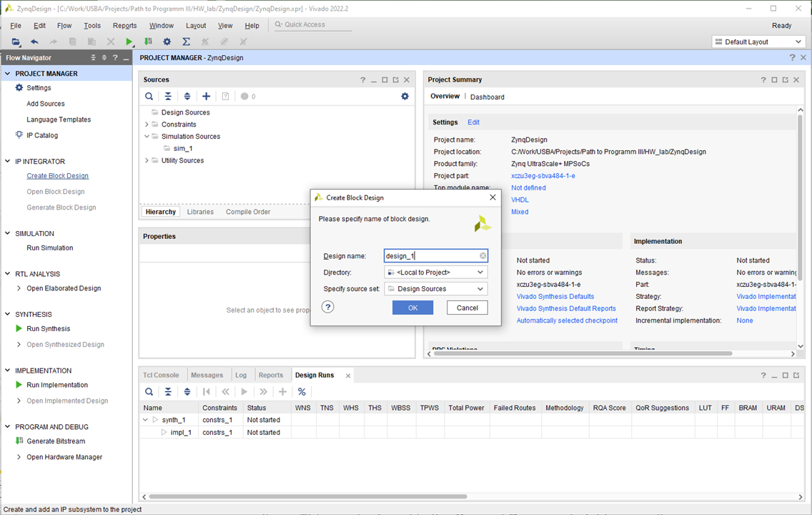812x515 pixels.
Task: Click the search icon in Sources panel
Action: point(149,97)
